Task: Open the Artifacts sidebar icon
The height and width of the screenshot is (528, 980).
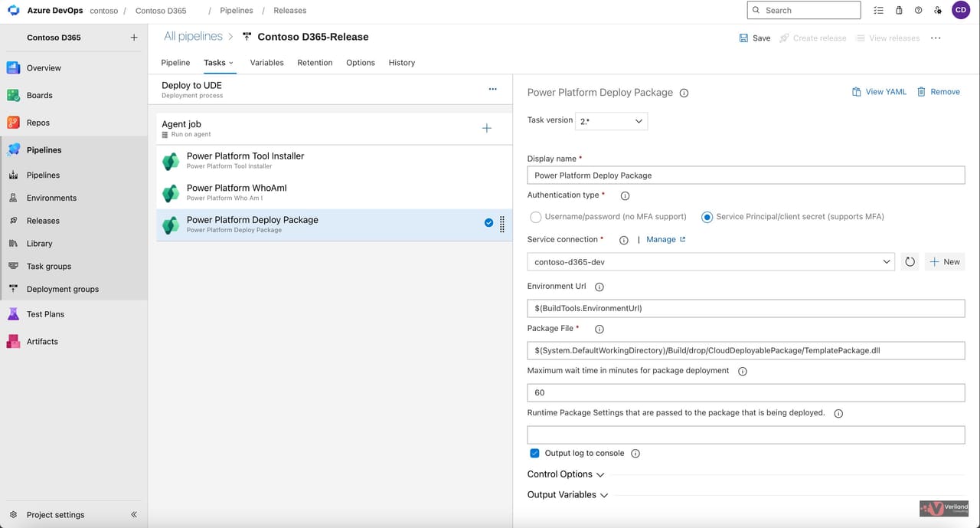Action: pyautogui.click(x=13, y=342)
